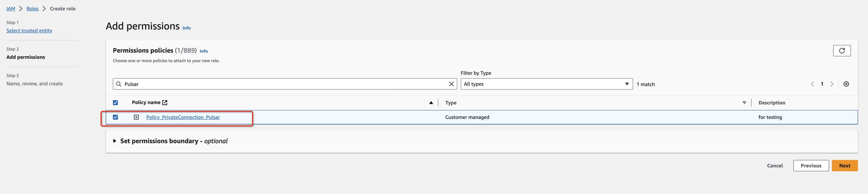Viewport: 868px width, 194px height.
Task: Open the IAM breadcrumb link
Action: click(11, 8)
